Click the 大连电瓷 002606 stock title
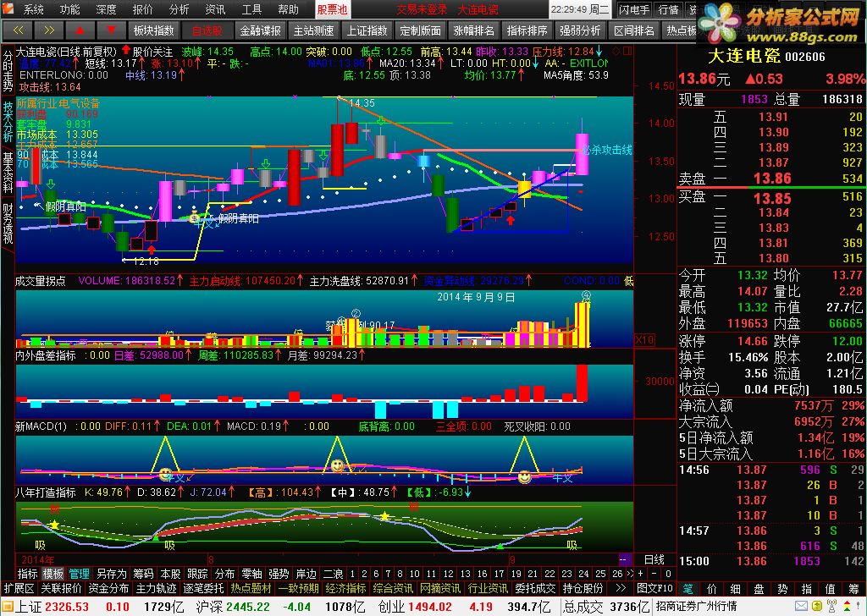Viewport: 867px width, 616px height. coord(766,57)
